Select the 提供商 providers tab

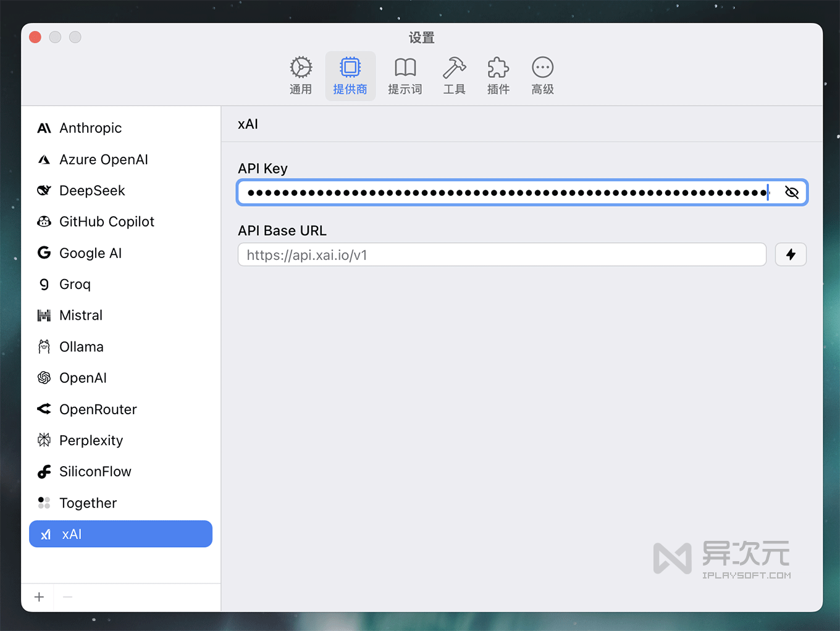[350, 76]
